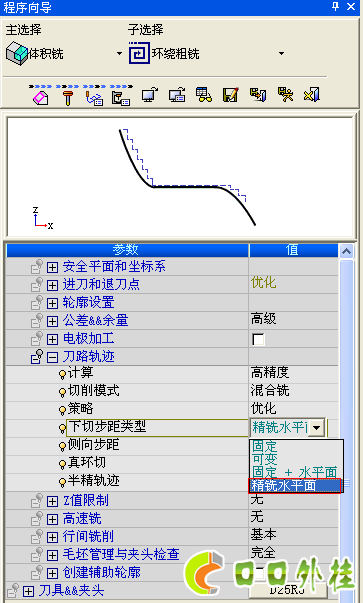Click the bulb icon beside 策略

tap(62, 410)
